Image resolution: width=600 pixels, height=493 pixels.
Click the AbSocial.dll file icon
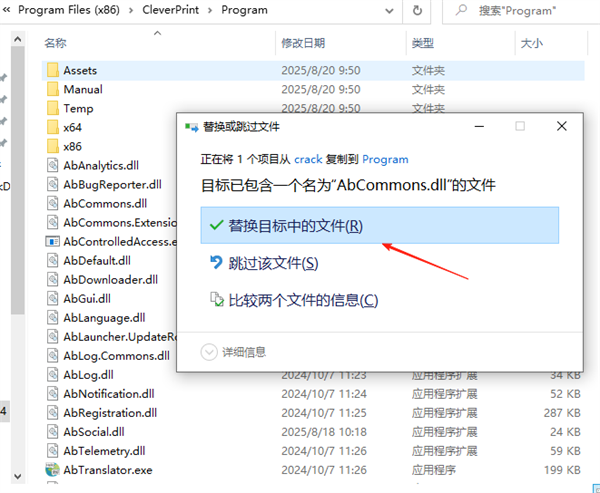tap(52, 432)
